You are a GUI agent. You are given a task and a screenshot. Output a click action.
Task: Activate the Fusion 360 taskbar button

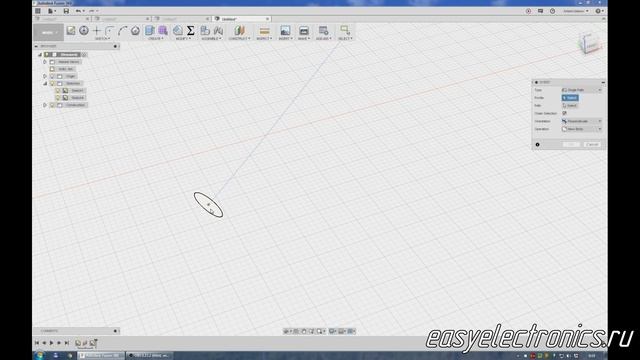pyautogui.click(x=102, y=356)
